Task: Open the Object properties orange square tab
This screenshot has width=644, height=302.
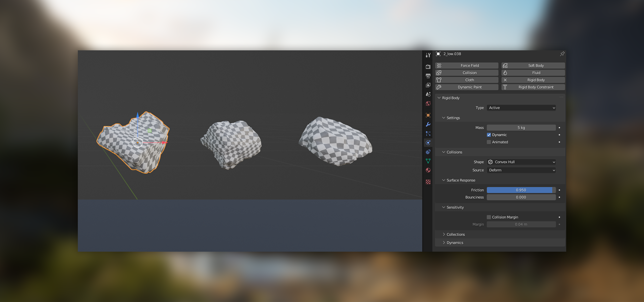Action: 428,115
